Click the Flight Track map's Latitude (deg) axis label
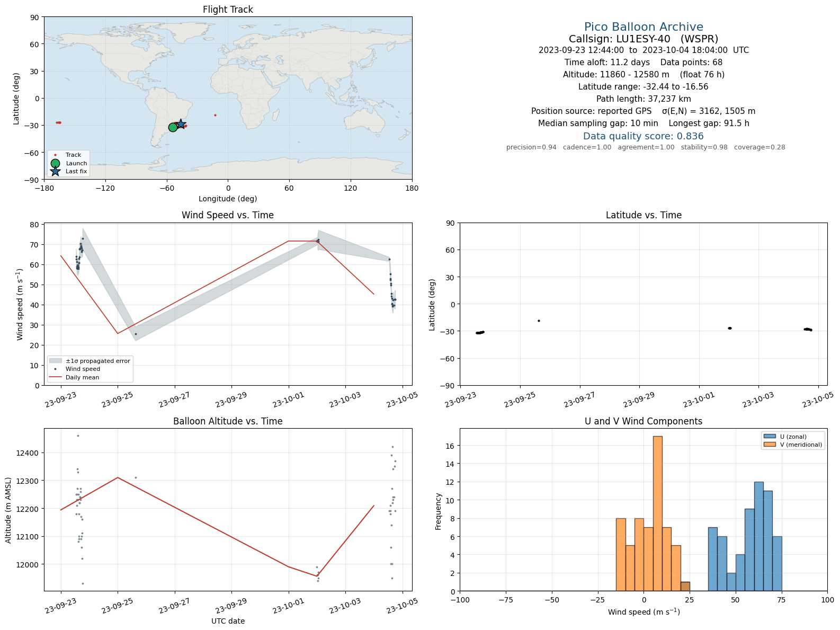Screen dimensions: 840x630 pyautogui.click(x=16, y=98)
